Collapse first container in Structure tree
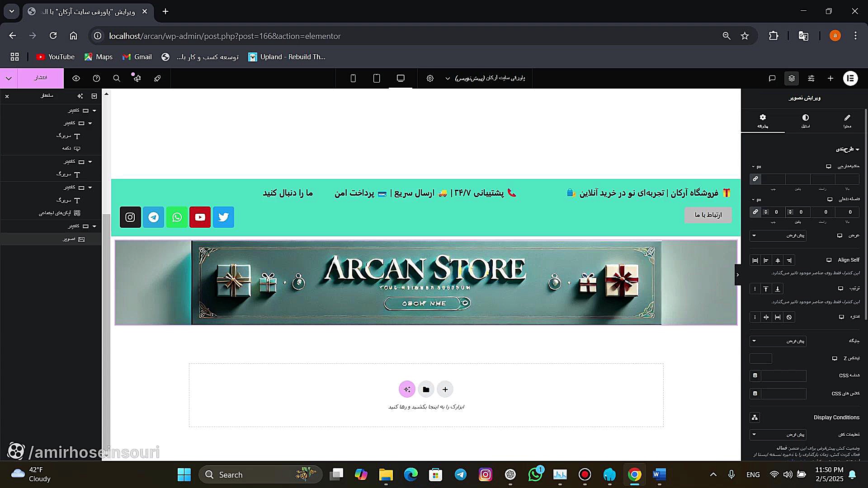The height and width of the screenshot is (488, 868). 94,110
